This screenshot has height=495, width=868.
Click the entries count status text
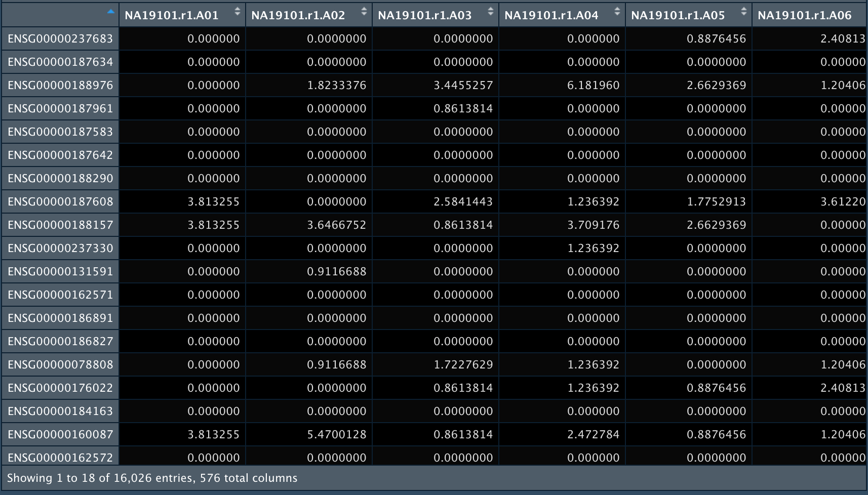coord(152,478)
